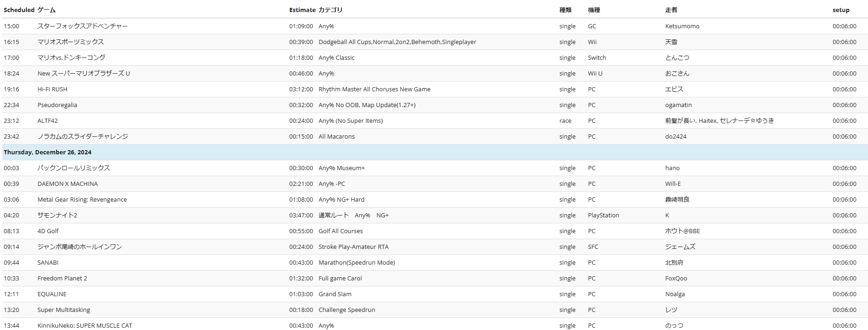868x330 pixels.
Task: Click the Any% -PC category cell
Action: tap(332, 184)
